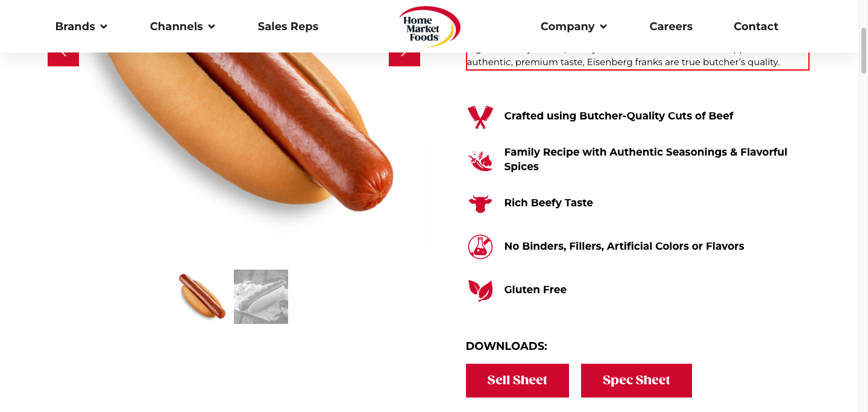Click the page vertical scrollbar thumb
Viewport: 868px width, 412px height.
click(x=863, y=50)
